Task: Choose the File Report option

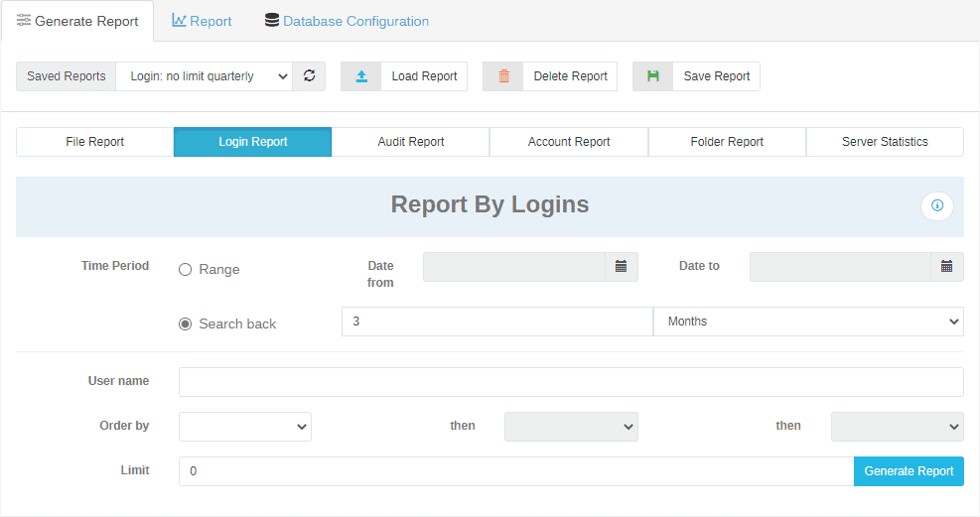Action: [x=95, y=142]
